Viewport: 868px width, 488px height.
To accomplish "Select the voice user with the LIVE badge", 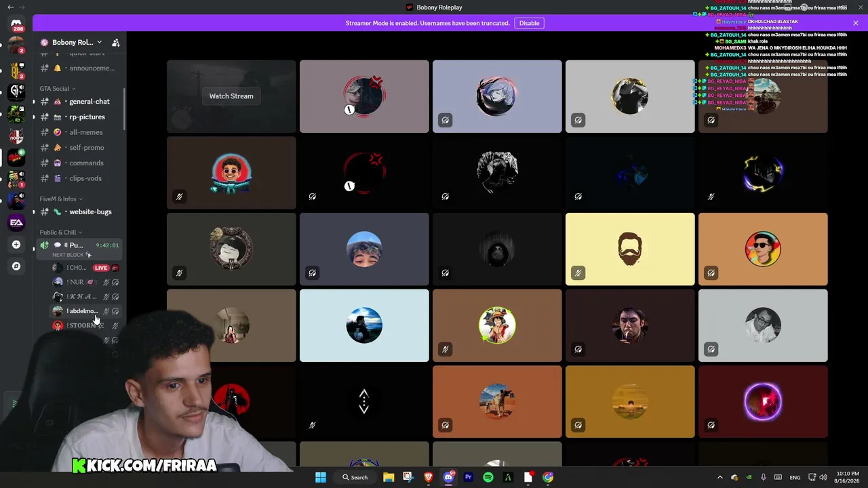I will [x=86, y=268].
